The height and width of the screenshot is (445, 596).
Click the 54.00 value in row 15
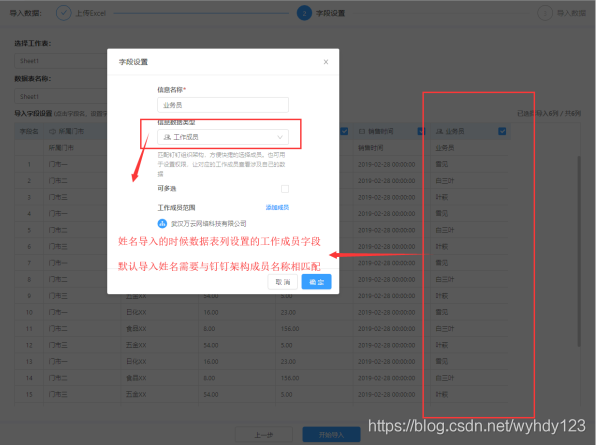click(x=211, y=394)
